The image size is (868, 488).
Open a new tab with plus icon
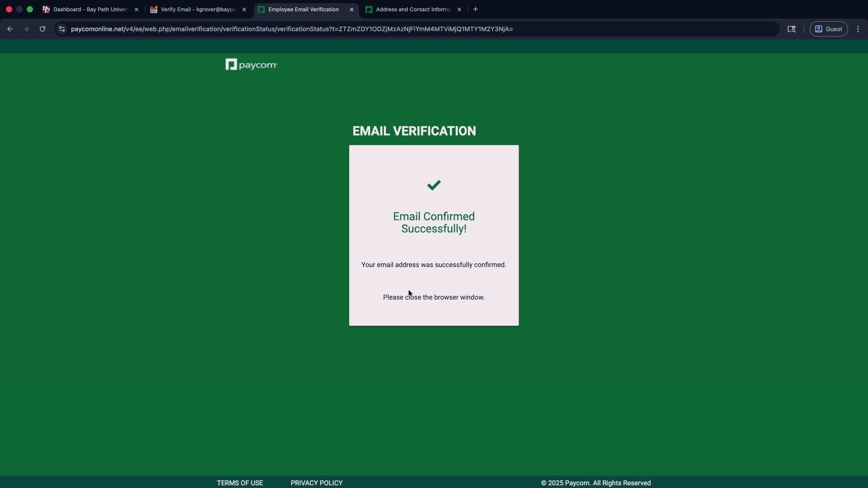tap(476, 9)
